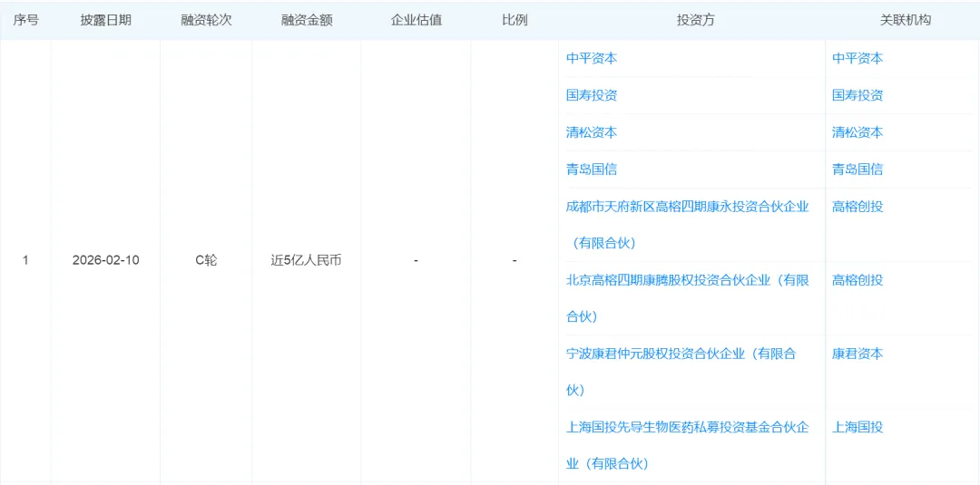Open 高榕创投 beside 成都市天府新区 investor
Viewport: 980px width, 485px height.
tap(857, 207)
